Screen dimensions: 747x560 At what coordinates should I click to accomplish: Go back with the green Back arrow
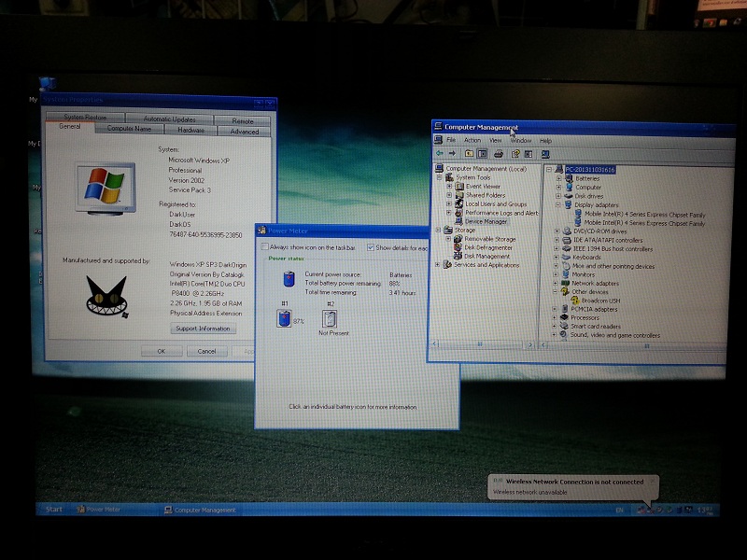[439, 153]
